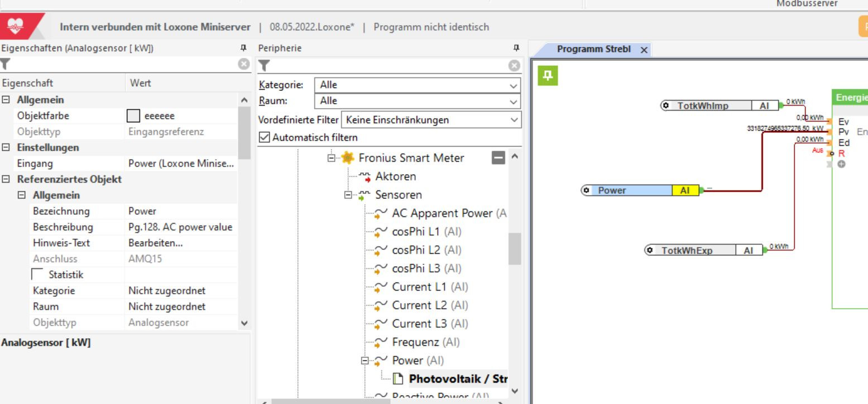Collapse the Referenziertes Objekt section

pyautogui.click(x=6, y=180)
